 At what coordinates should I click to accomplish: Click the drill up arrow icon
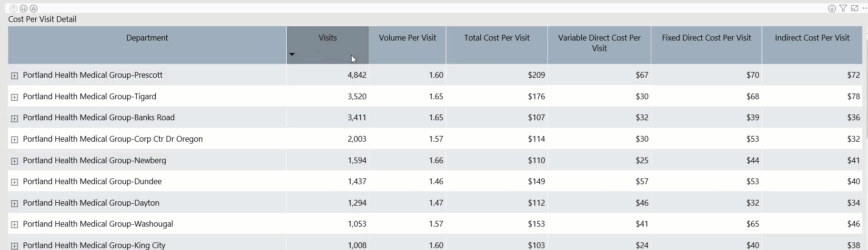click(13, 9)
